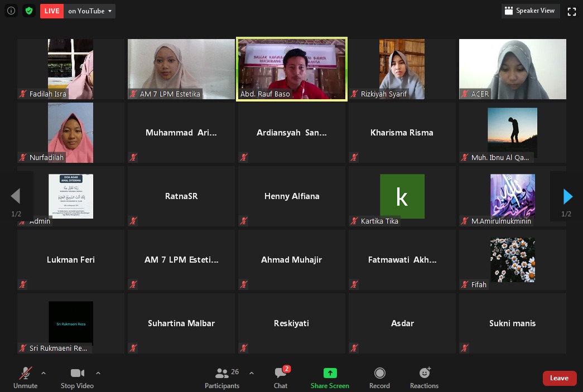Click the green encryption shield icon
The width and height of the screenshot is (583, 392).
click(x=29, y=11)
